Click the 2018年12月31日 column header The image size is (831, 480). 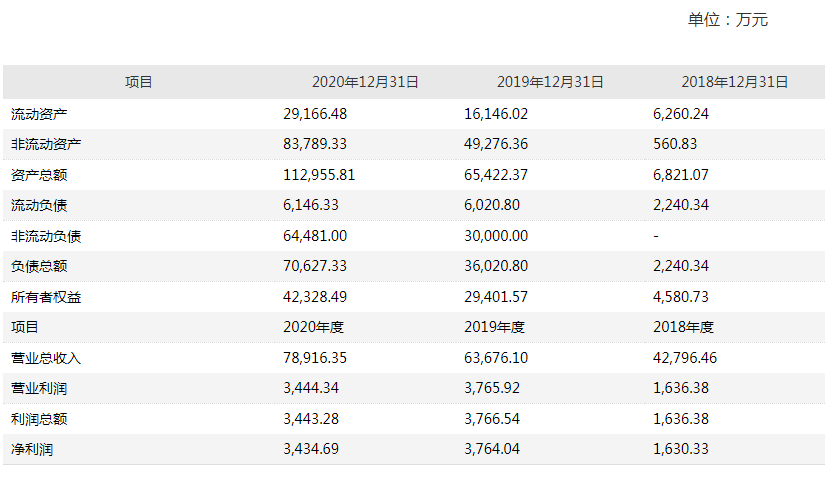pos(735,83)
